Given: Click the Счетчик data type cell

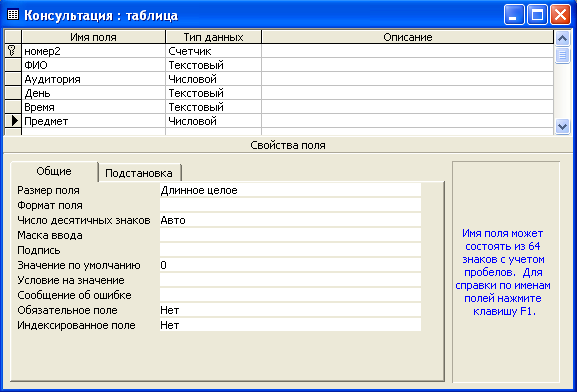Looking at the screenshot, I should pos(213,51).
